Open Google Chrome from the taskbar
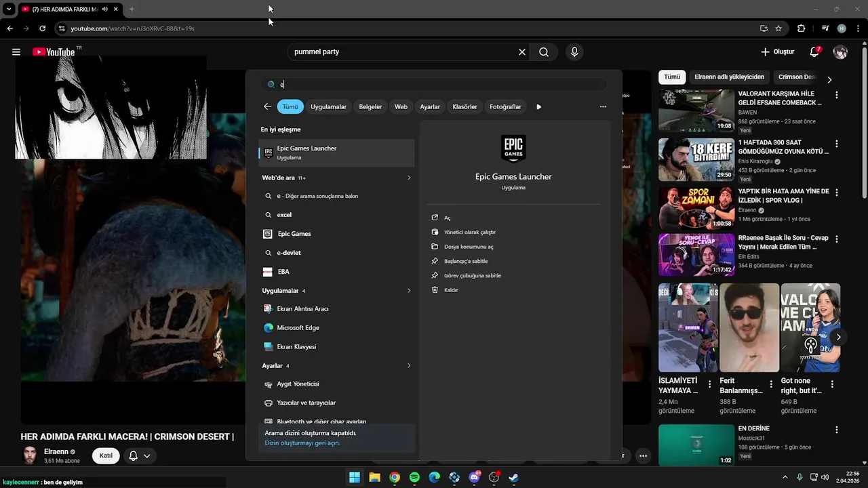 pos(395,477)
